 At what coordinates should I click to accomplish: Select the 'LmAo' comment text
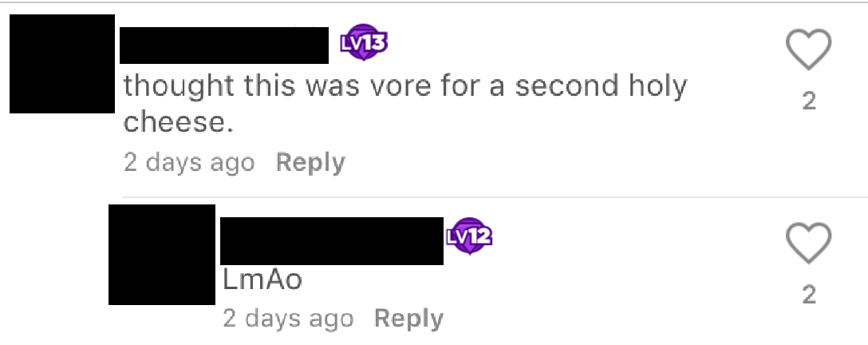[x=262, y=280]
